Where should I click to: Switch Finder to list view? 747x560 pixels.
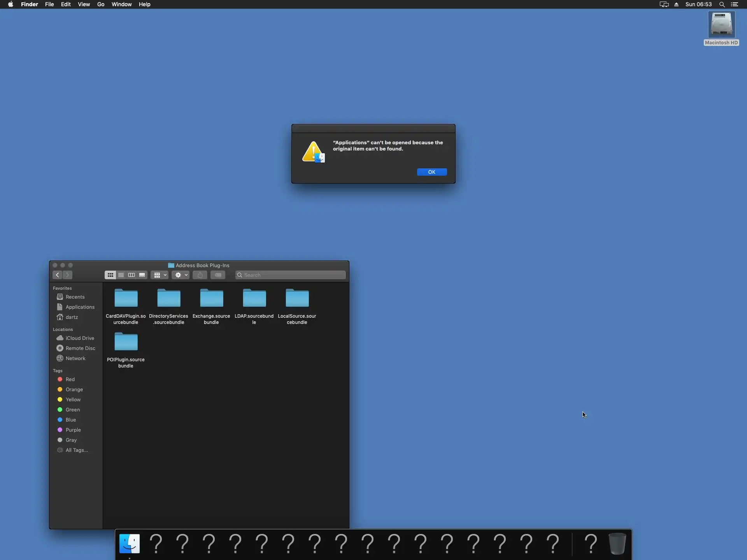click(121, 275)
